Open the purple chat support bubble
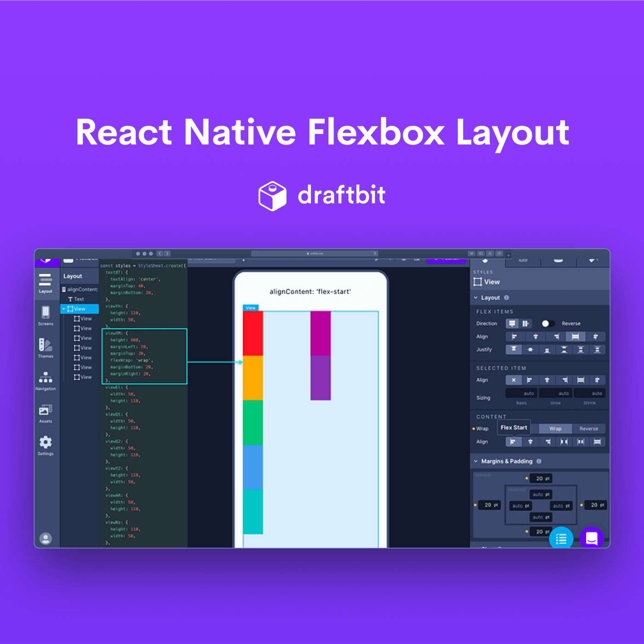The height and width of the screenshot is (644, 644). click(592, 538)
